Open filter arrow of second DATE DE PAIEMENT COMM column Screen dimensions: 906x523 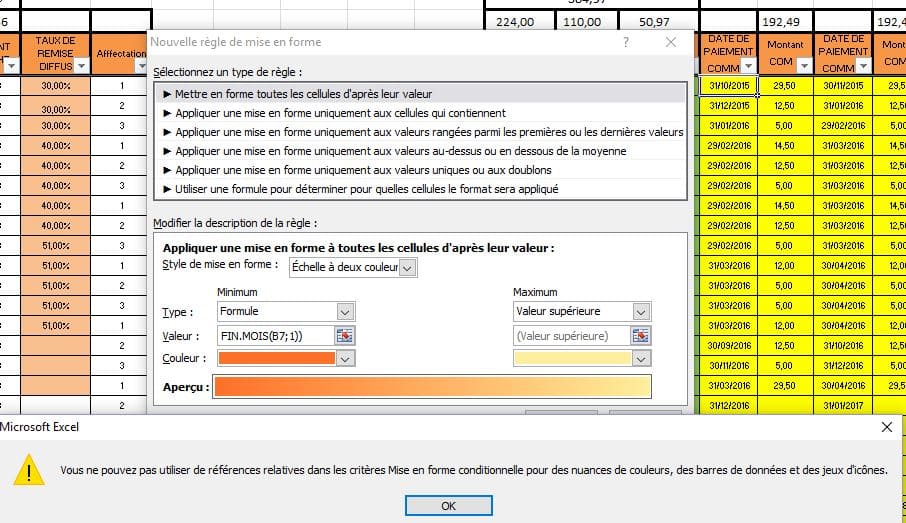[863, 66]
